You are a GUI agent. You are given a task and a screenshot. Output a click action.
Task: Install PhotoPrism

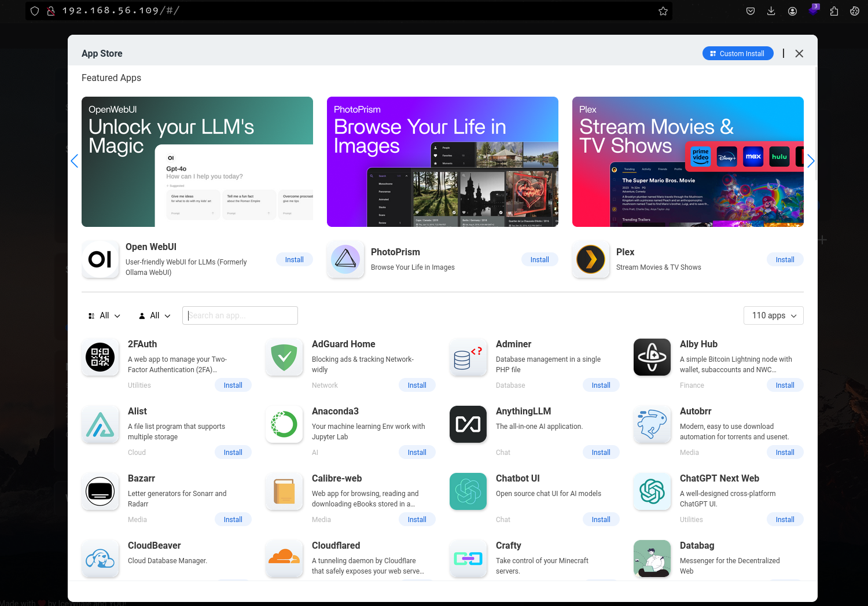540,259
